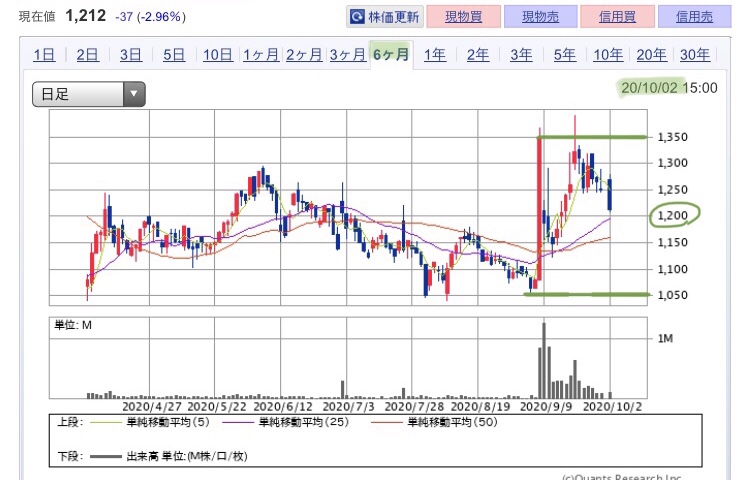Open 現物売 spot sell link
Image resolution: width=737 pixels, height=480 pixels.
click(541, 17)
